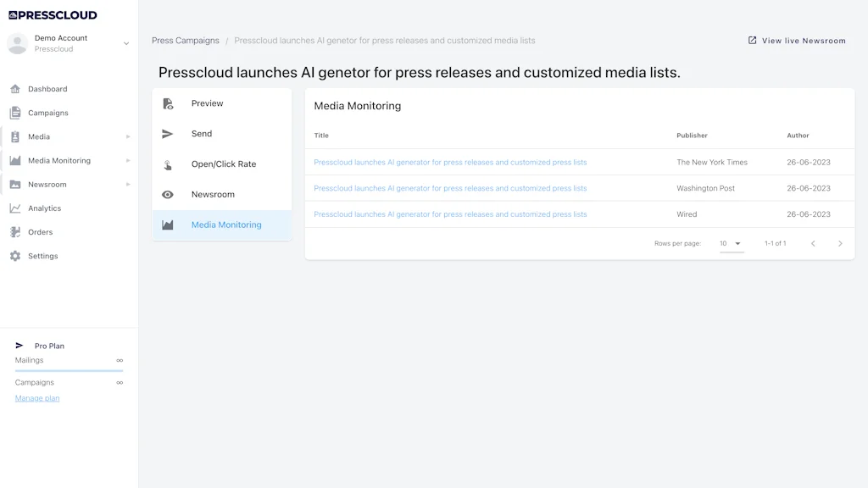The width and height of the screenshot is (868, 488).
Task: Open the Open/Click Rate step
Action: tap(166, 164)
